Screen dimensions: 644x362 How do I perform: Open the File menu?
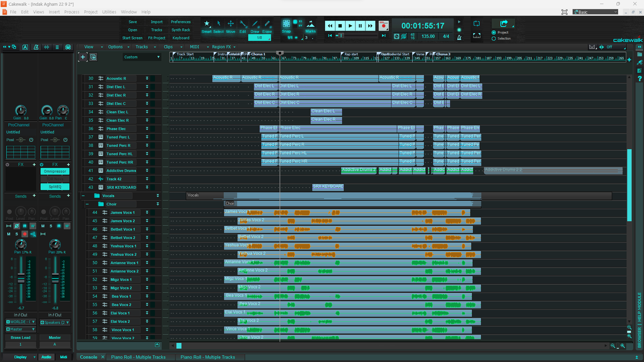13,12
